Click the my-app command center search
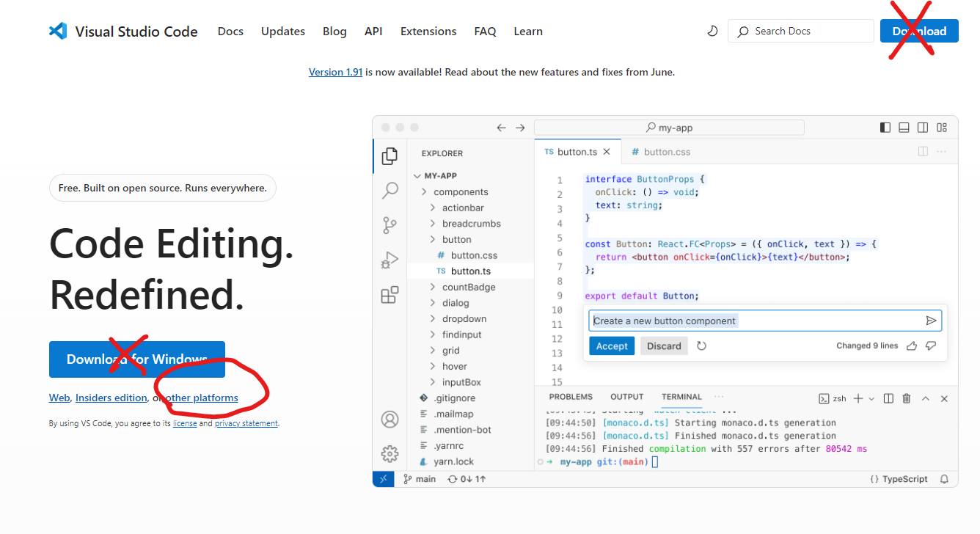980x534 pixels. pyautogui.click(x=669, y=128)
